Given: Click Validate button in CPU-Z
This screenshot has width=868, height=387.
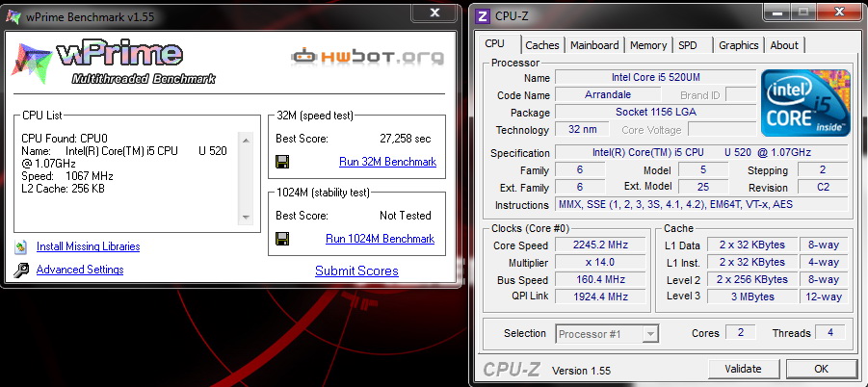Looking at the screenshot, I should 744,369.
